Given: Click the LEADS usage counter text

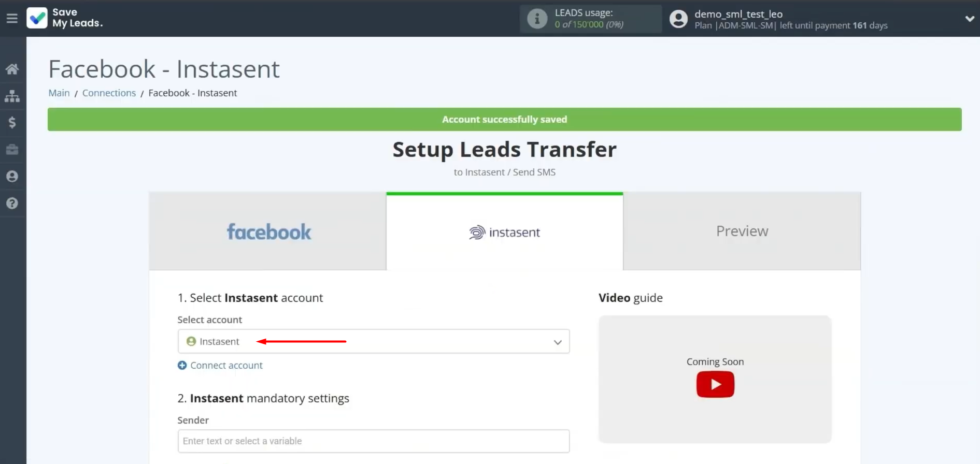Looking at the screenshot, I should click(589, 24).
